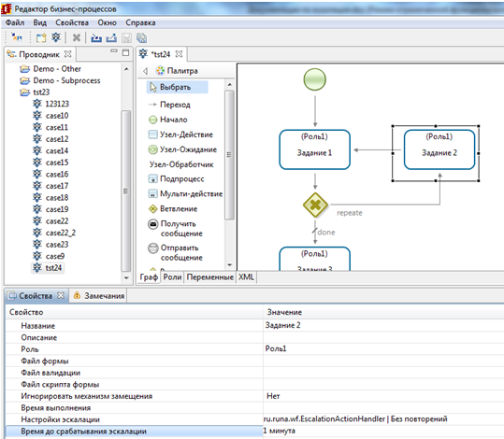This screenshot has height=439, width=504.
Task: Switch to the Переменные tab
Action: pos(209,277)
